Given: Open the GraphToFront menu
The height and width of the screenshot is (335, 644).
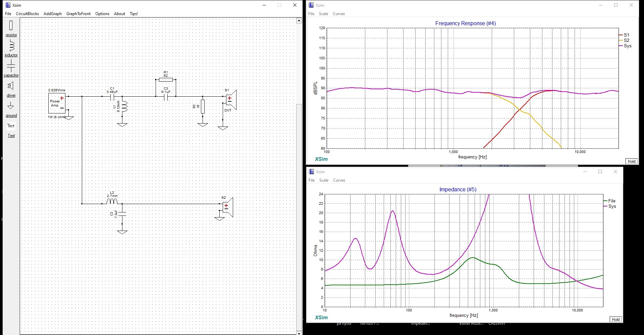Looking at the screenshot, I should point(78,14).
